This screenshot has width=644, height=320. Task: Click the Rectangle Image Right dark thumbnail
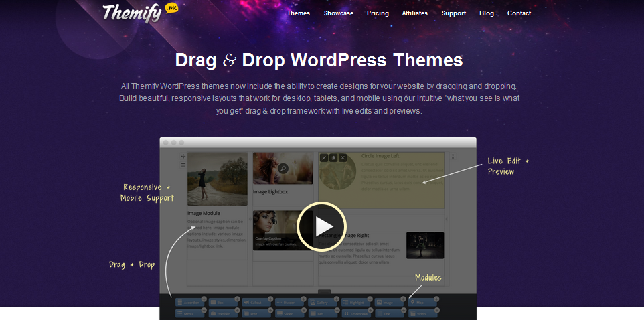pyautogui.click(x=425, y=245)
